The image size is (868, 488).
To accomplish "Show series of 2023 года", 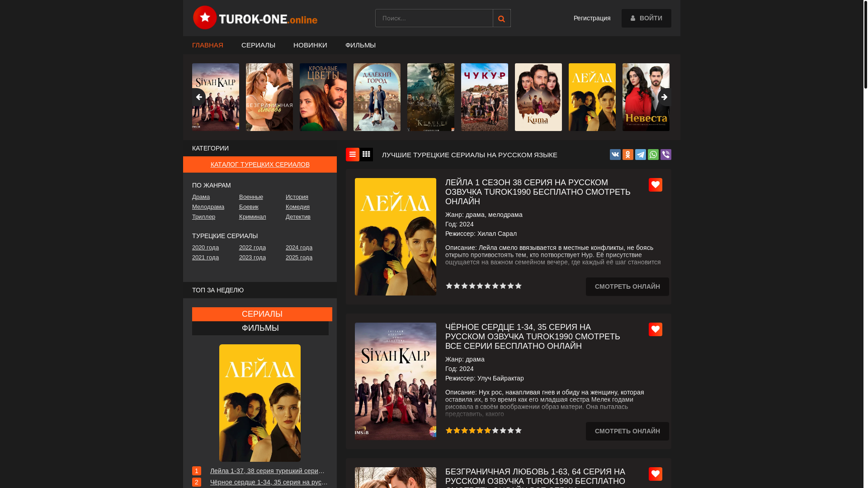I will [252, 258].
